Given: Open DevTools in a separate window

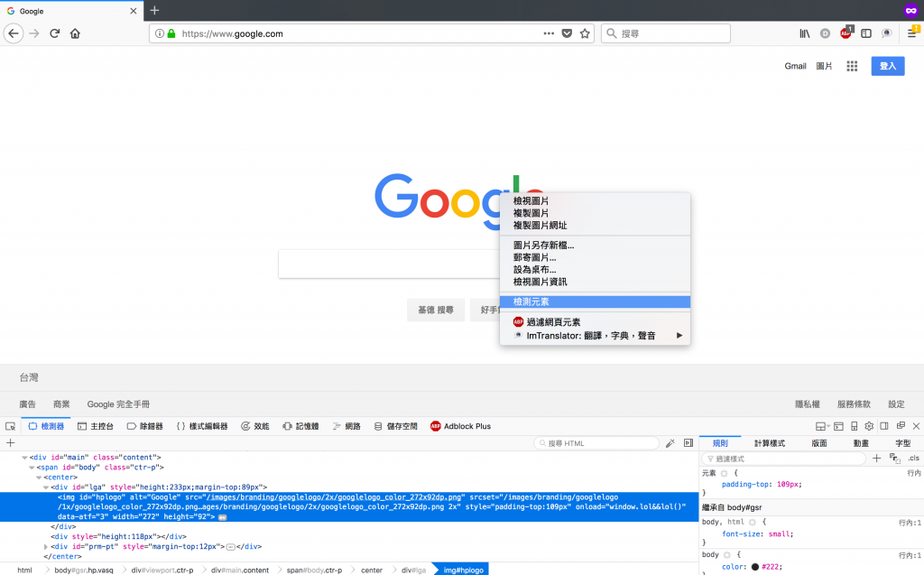Looking at the screenshot, I should point(901,426).
